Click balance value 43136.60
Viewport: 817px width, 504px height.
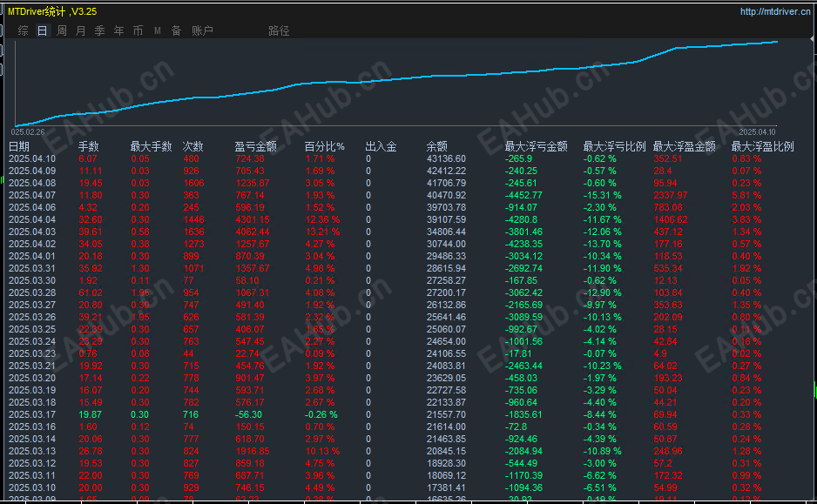pos(446,158)
